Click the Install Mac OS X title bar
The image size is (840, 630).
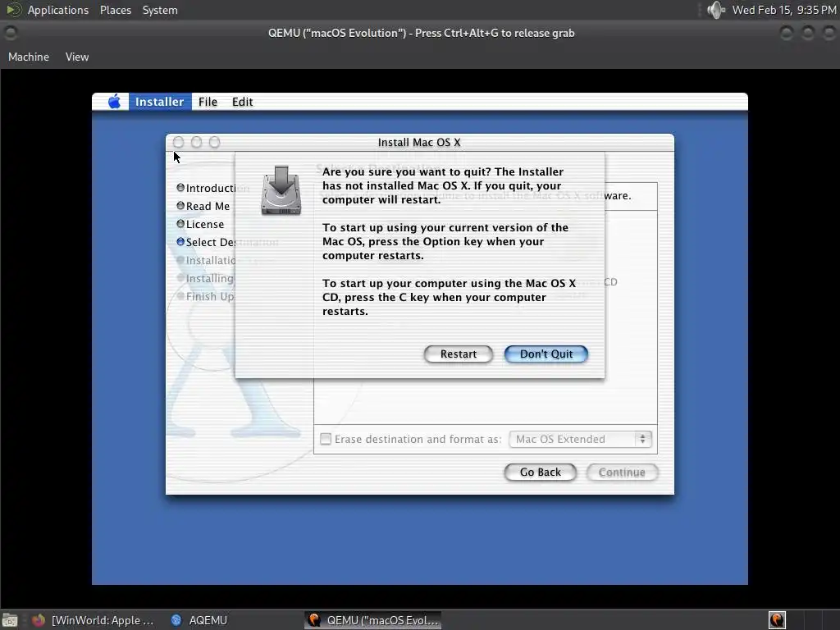point(419,142)
